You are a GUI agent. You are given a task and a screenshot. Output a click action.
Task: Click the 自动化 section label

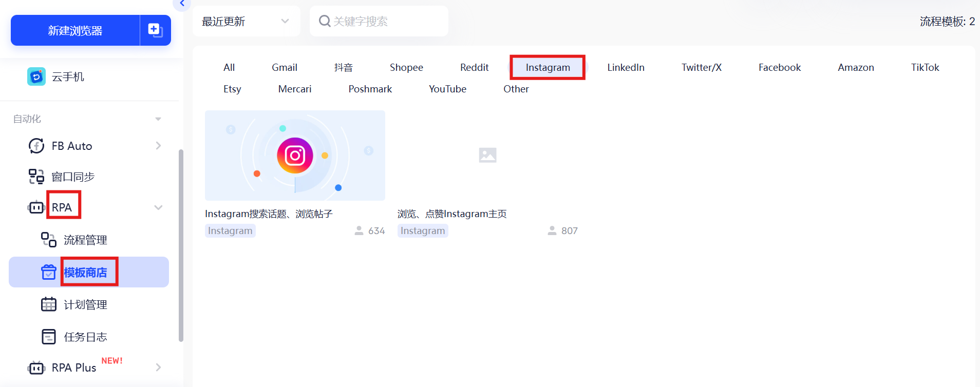coord(27,119)
